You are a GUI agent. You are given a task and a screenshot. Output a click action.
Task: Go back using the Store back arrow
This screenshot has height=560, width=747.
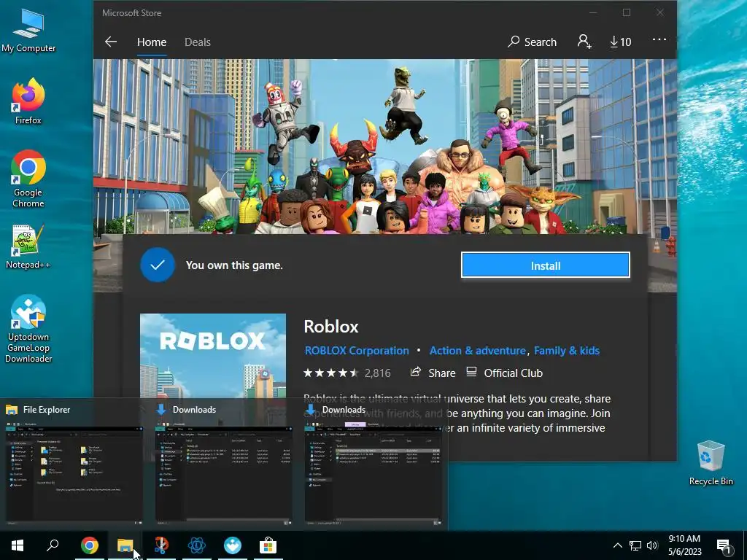point(111,42)
